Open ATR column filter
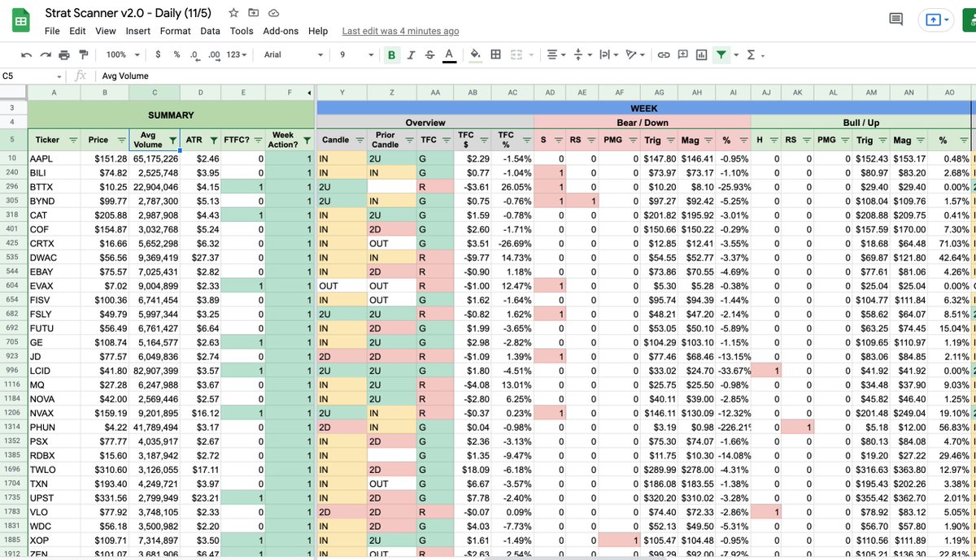976x560 pixels. click(213, 141)
